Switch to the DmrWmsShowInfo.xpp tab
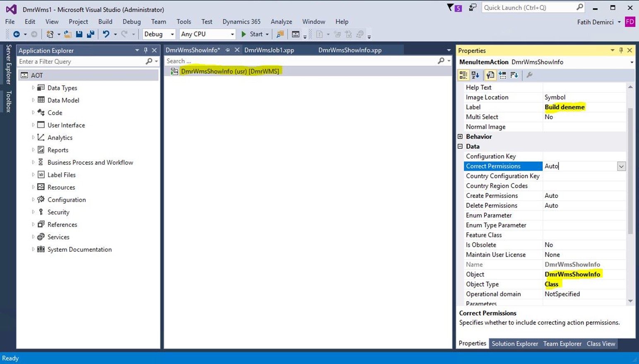 pos(350,50)
